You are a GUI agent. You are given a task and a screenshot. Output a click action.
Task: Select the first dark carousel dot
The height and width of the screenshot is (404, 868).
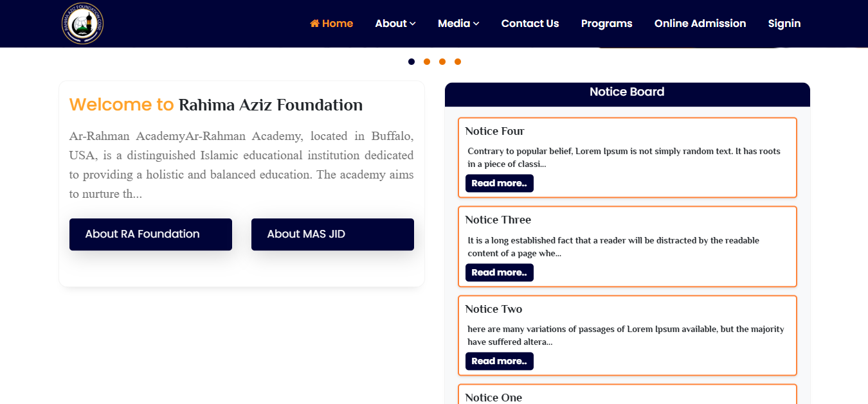pyautogui.click(x=411, y=62)
